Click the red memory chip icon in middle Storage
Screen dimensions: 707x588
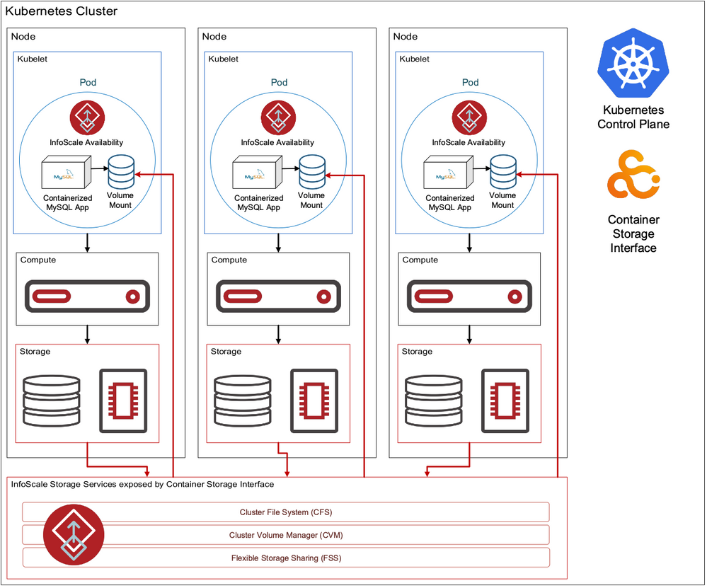click(x=314, y=401)
